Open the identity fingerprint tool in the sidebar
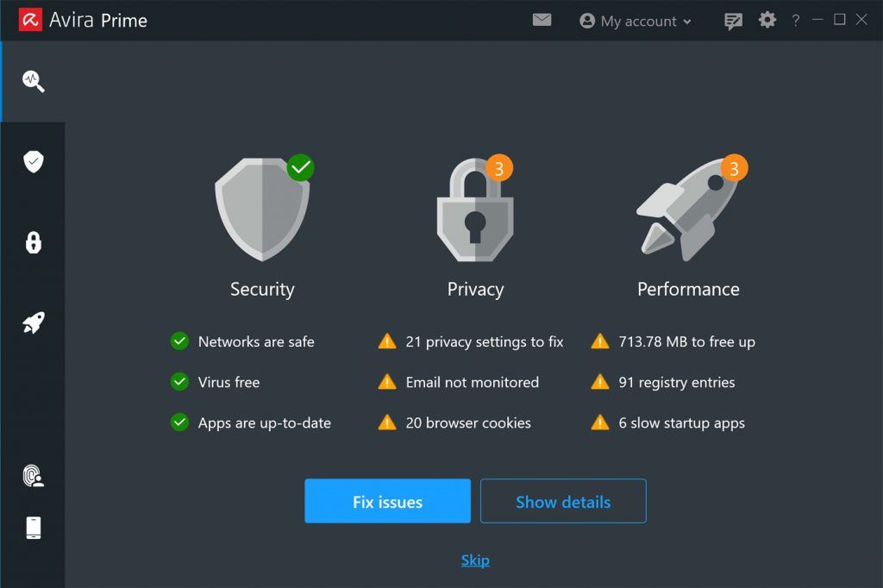The height and width of the screenshot is (588, 883). click(32, 475)
